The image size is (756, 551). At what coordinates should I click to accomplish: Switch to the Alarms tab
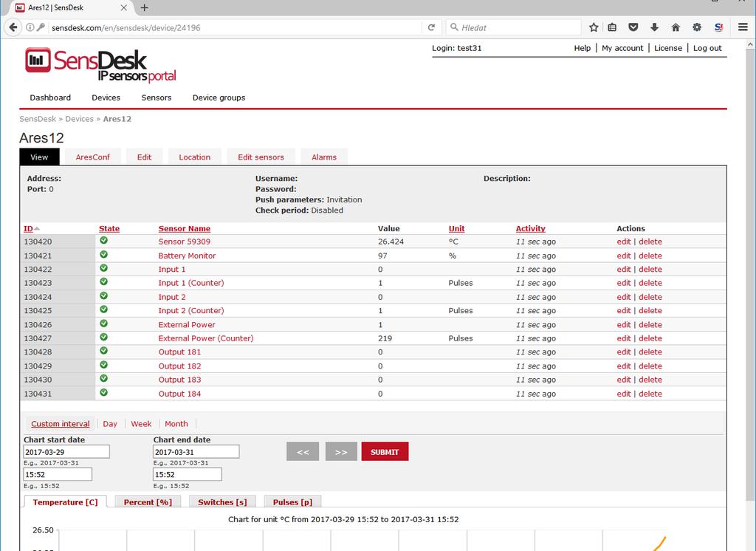(x=324, y=157)
